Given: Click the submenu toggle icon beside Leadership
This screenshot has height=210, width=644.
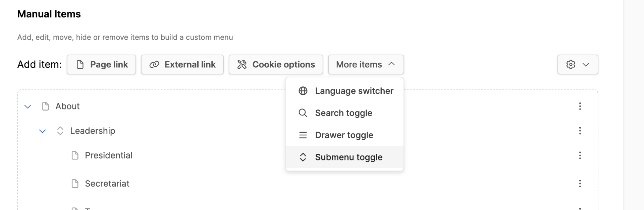Looking at the screenshot, I should click(x=60, y=131).
